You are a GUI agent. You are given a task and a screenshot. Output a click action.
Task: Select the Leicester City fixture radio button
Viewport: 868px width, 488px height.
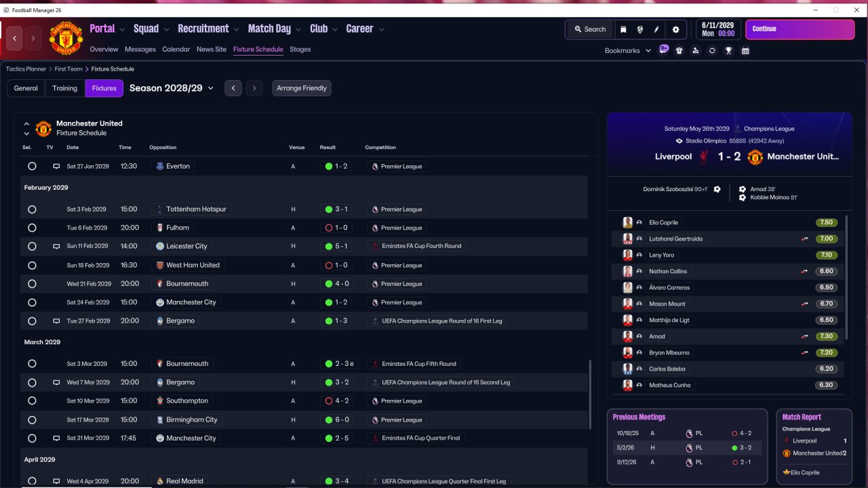tap(32, 246)
